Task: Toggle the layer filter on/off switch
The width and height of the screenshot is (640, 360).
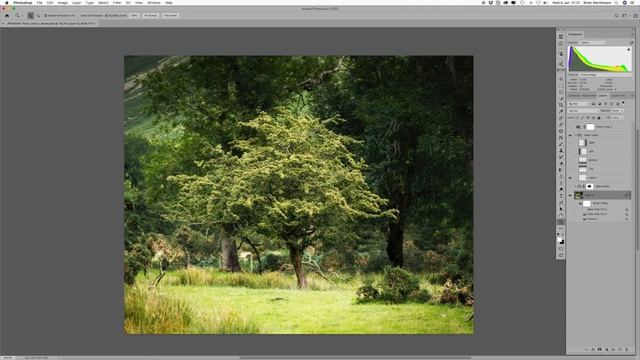Action: click(623, 103)
